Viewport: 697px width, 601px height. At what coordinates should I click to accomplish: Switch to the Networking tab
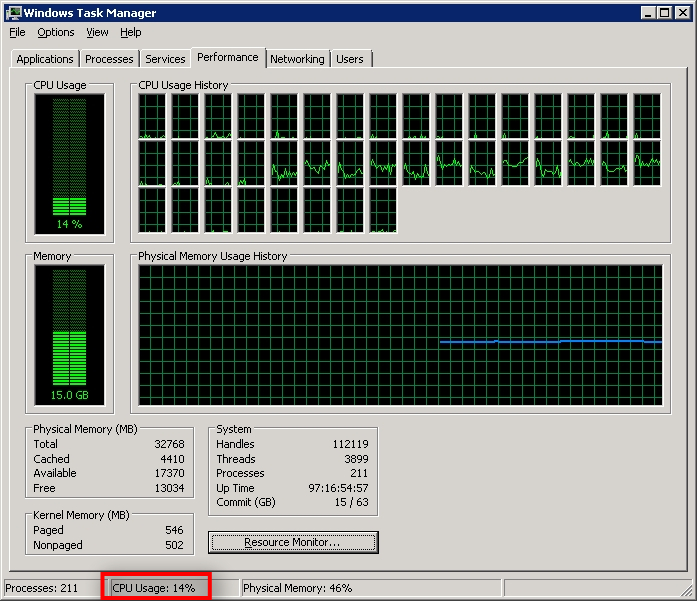[297, 59]
